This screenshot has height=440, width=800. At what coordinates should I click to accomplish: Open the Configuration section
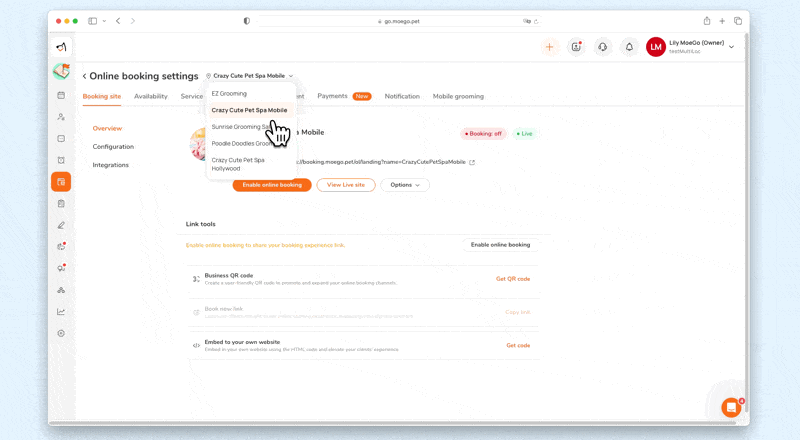pyautogui.click(x=113, y=146)
